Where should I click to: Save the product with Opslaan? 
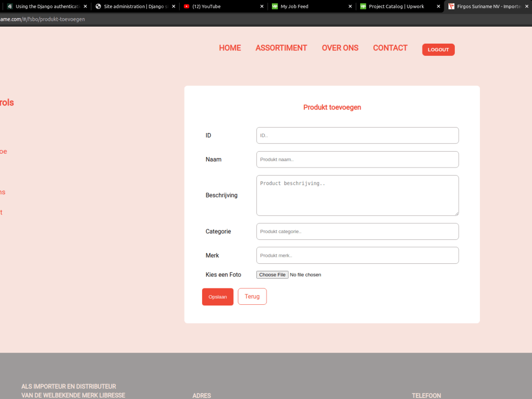(x=218, y=297)
